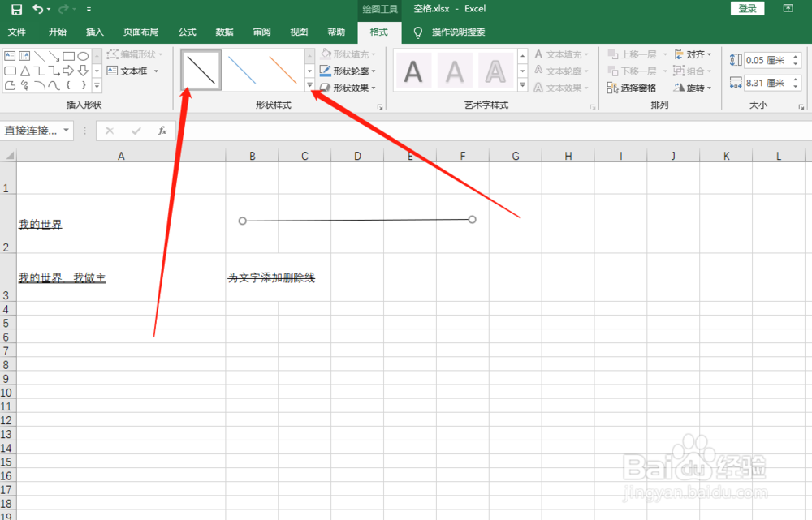The image size is (812, 520).
Task: Switch to the 插入 ribbon tab
Action: pyautogui.click(x=95, y=32)
